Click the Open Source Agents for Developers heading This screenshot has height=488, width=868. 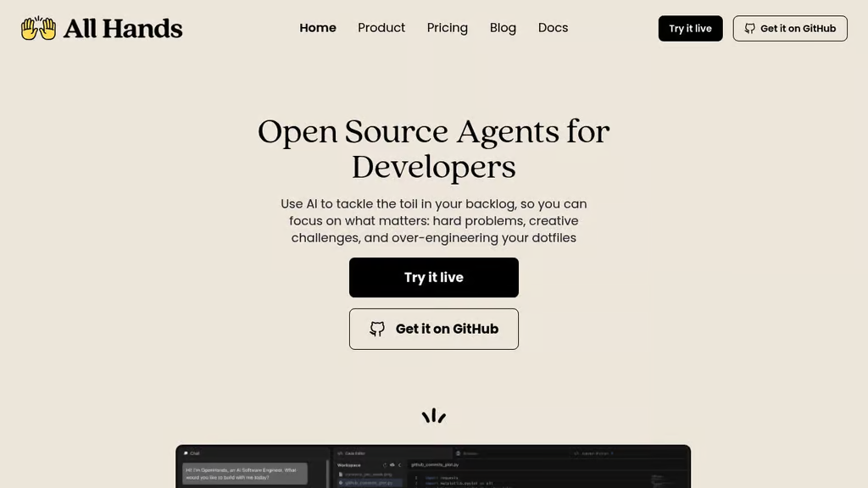click(x=433, y=148)
